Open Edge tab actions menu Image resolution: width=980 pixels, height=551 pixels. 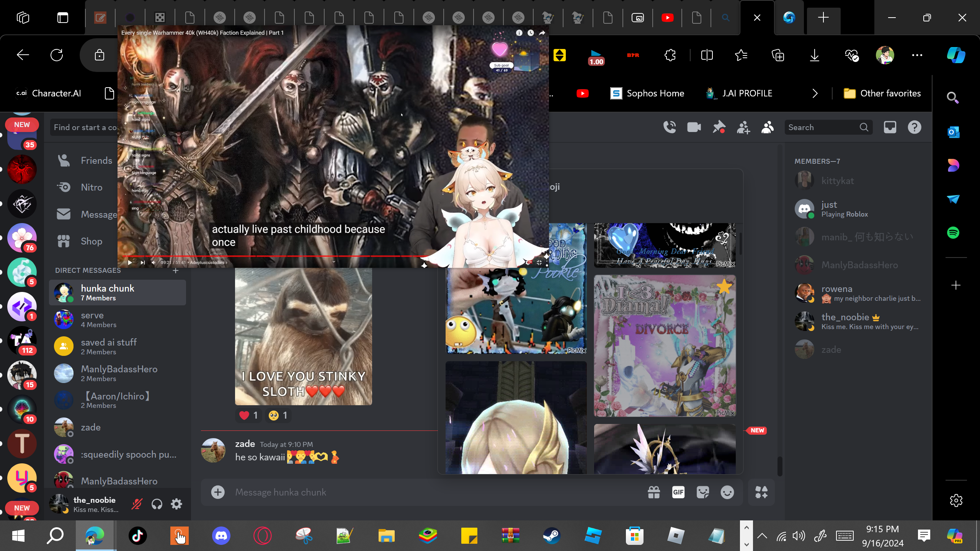63,18
